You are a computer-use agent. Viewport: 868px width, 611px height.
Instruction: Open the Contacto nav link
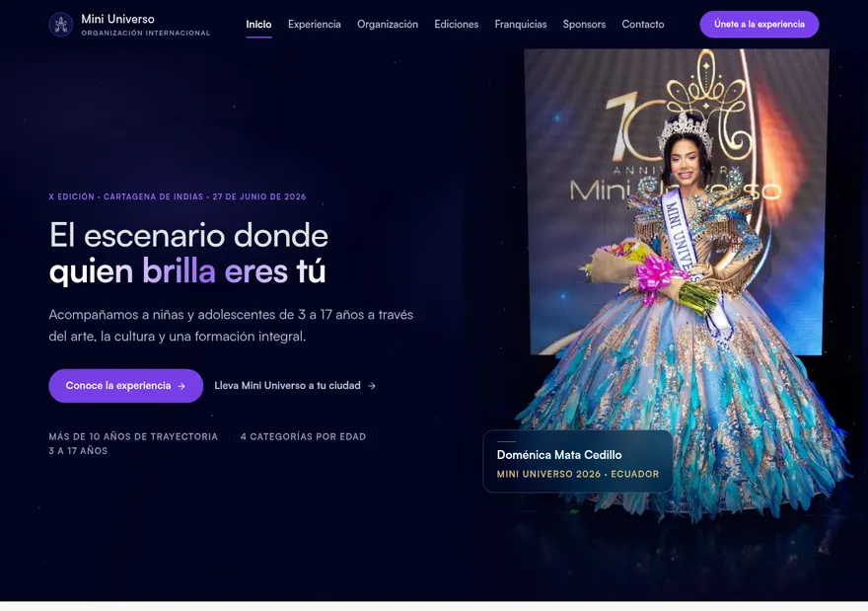tap(643, 25)
